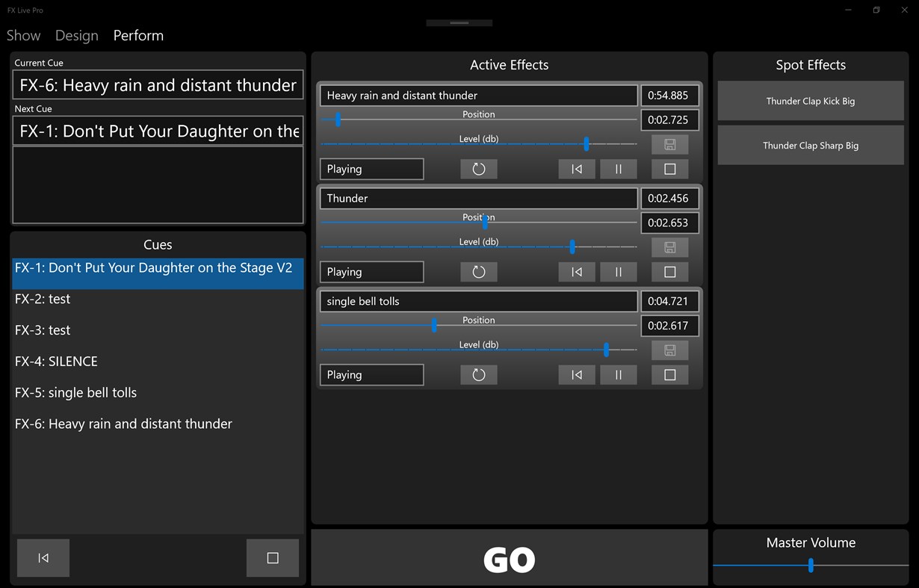This screenshot has height=588, width=919.
Task: Switch to the Design view
Action: [x=76, y=35]
